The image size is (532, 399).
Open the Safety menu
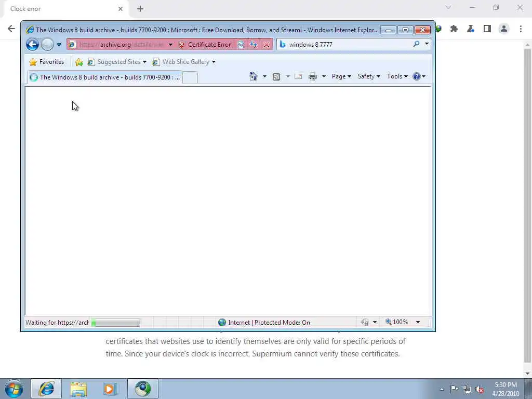click(x=369, y=76)
